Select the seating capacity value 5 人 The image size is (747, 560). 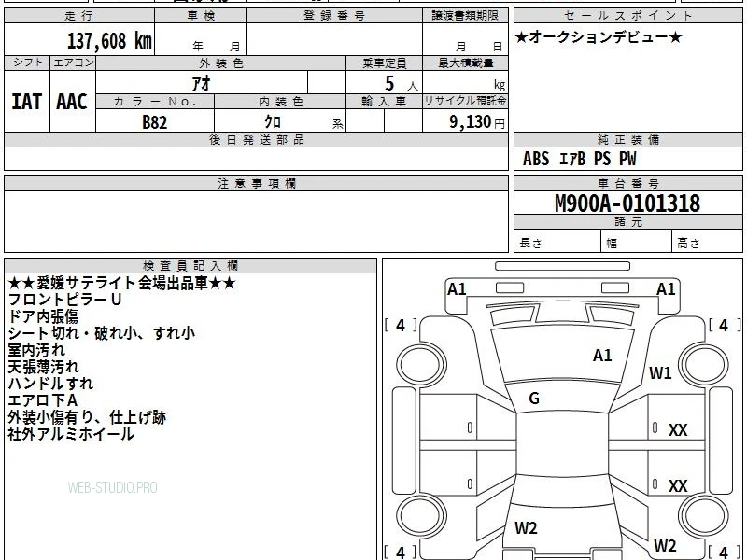(x=402, y=84)
